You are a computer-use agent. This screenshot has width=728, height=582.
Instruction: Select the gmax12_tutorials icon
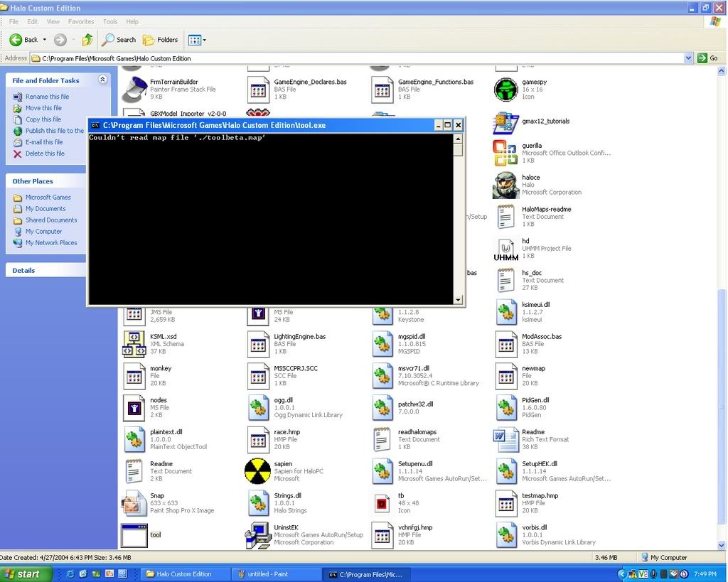505,122
